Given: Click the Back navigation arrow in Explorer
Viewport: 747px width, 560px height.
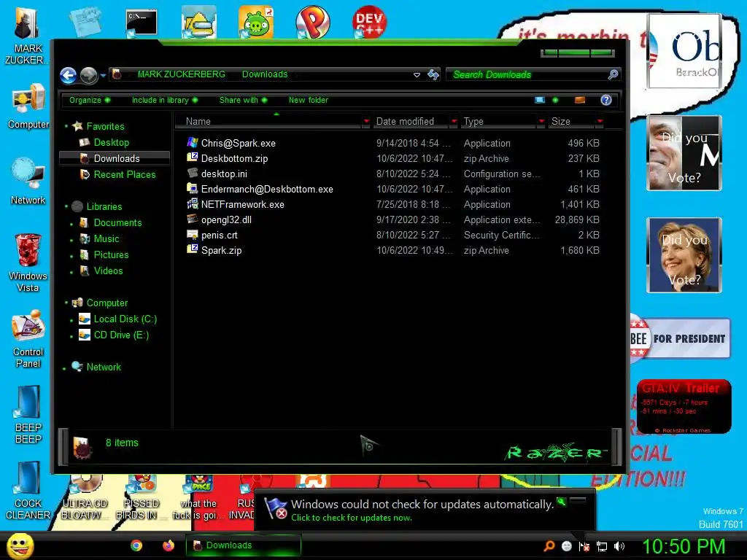Looking at the screenshot, I should coord(68,75).
